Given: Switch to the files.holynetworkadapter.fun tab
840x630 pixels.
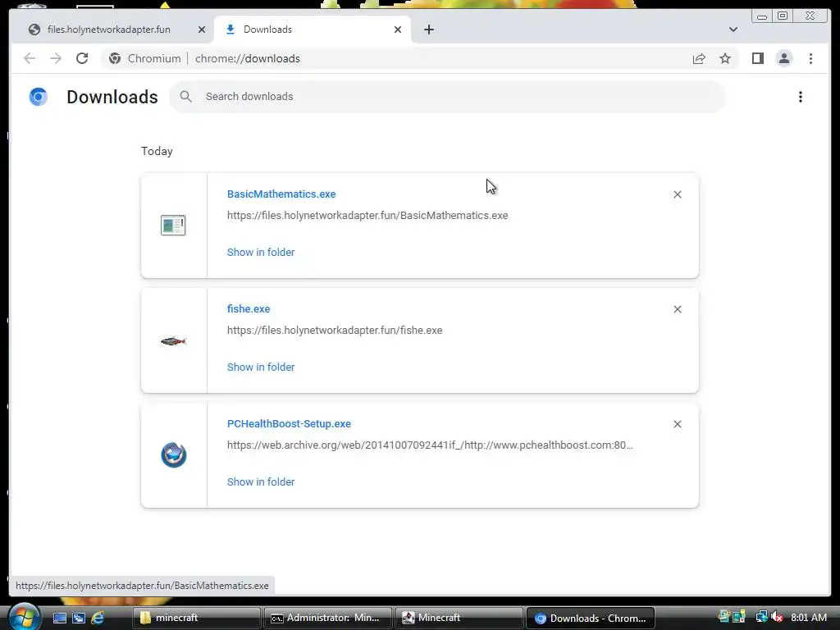Looking at the screenshot, I should point(109,30).
